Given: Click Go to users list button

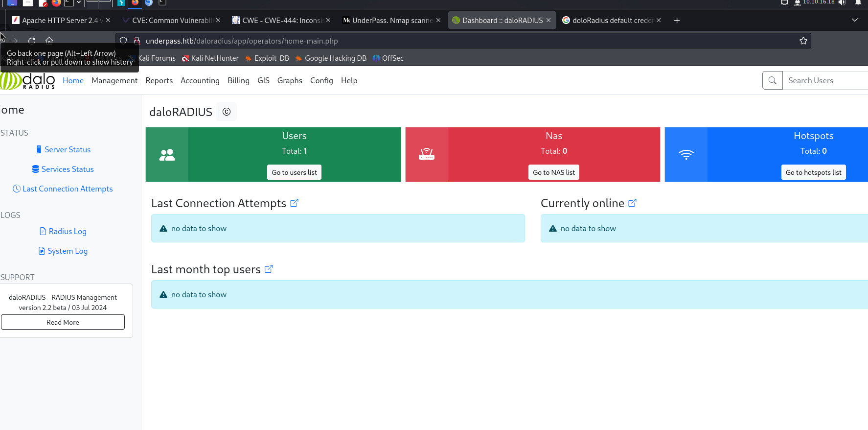Looking at the screenshot, I should point(294,172).
